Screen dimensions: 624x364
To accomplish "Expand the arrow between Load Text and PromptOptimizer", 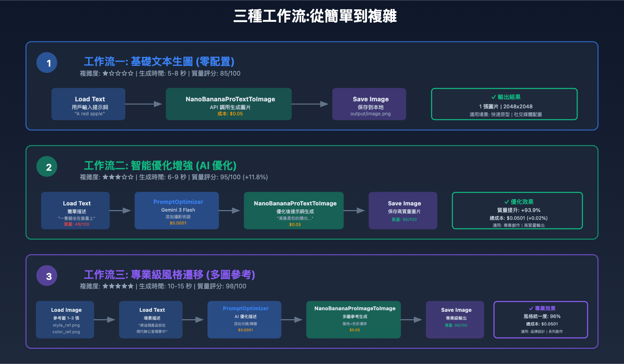I will pos(122,210).
